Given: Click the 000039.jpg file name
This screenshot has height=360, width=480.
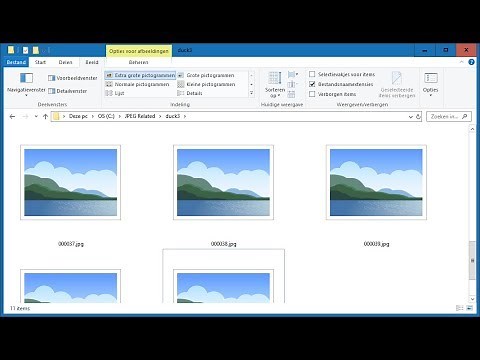Looking at the screenshot, I should pyautogui.click(x=376, y=244).
